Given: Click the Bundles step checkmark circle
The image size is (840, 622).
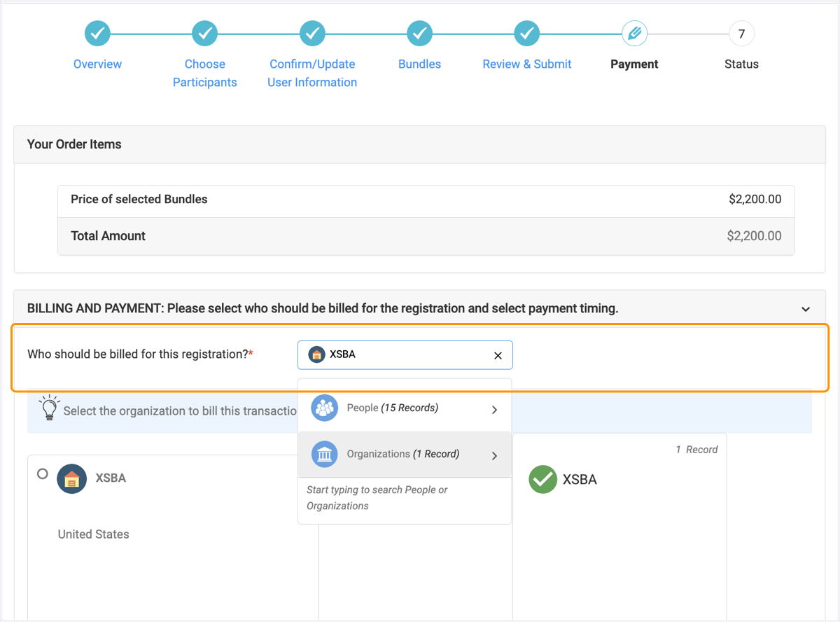Looking at the screenshot, I should 419,33.
